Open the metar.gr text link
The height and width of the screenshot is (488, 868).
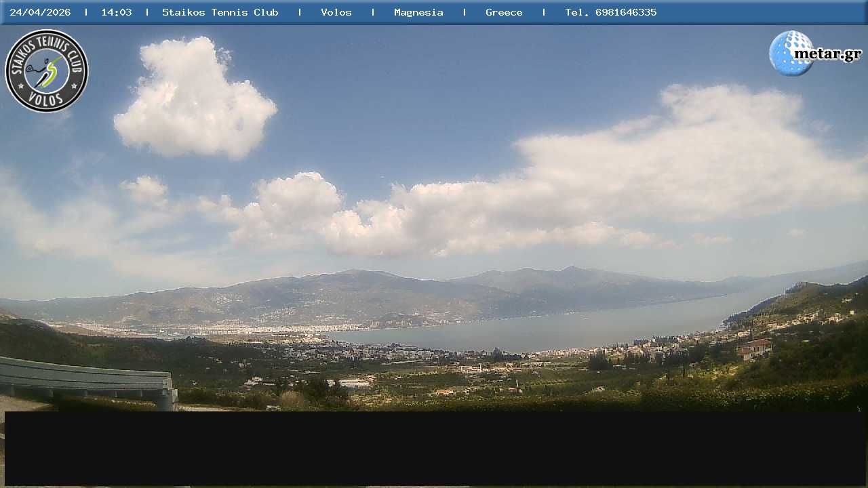coord(827,54)
